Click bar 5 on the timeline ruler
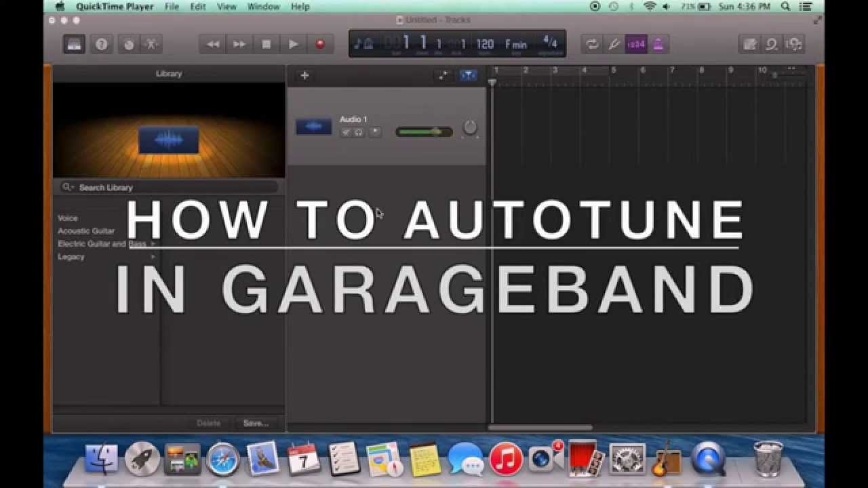Viewport: 868px width, 488px height. (x=614, y=70)
